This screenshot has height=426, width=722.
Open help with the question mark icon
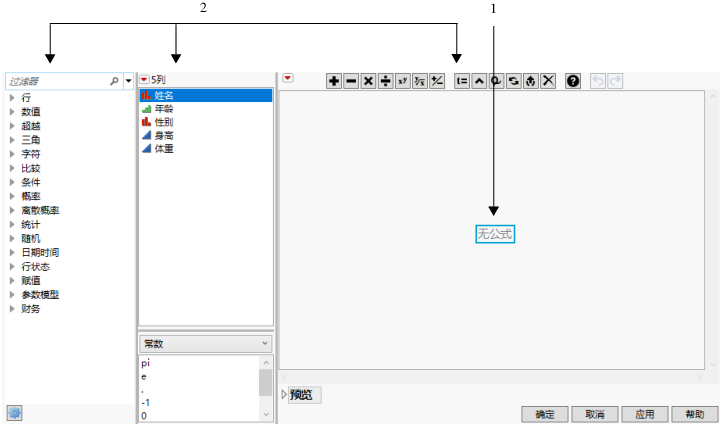point(573,81)
